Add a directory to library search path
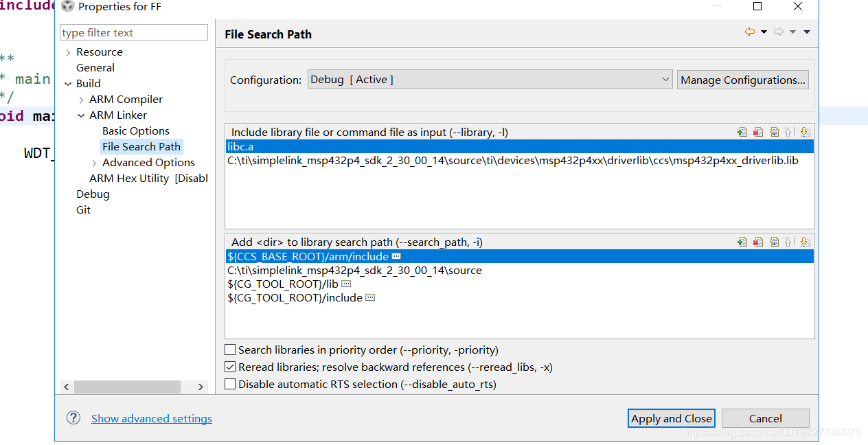This screenshot has height=445, width=868. click(x=742, y=242)
